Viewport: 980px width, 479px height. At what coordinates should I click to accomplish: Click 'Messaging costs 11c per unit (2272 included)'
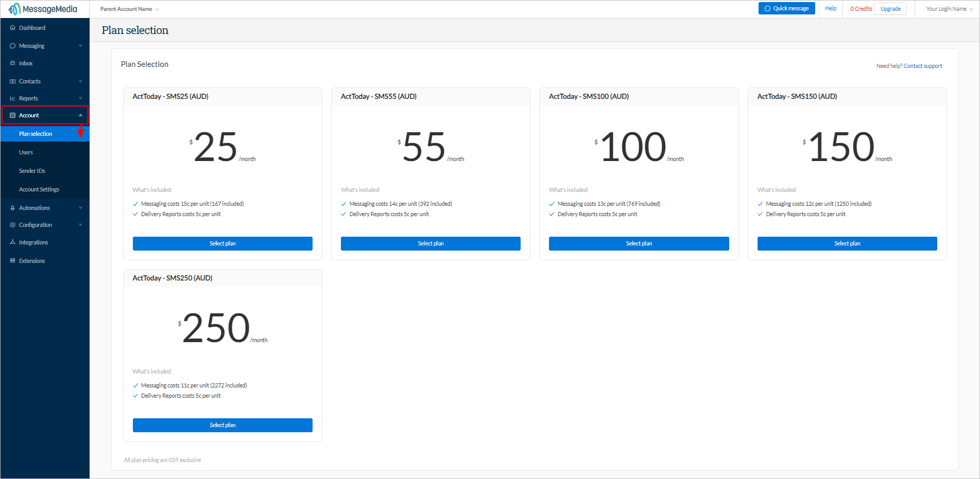click(194, 385)
